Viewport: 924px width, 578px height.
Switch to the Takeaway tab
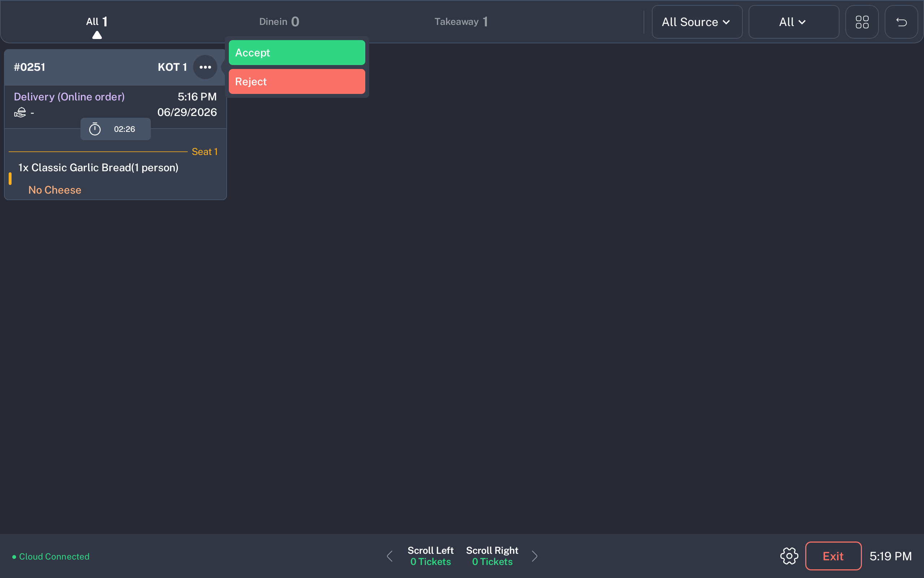coord(461,22)
